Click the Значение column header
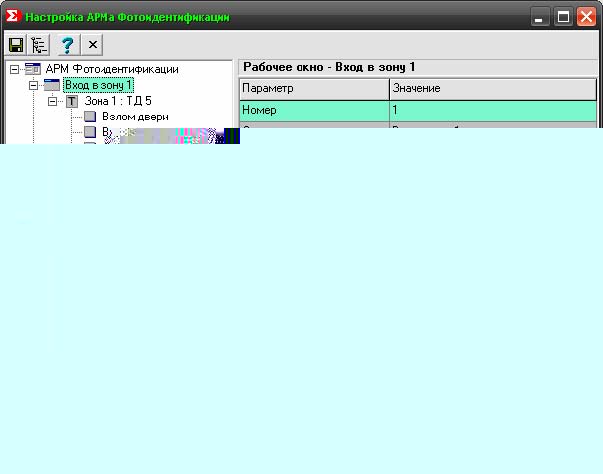Viewport: 603px width, 474px height. pos(492,89)
